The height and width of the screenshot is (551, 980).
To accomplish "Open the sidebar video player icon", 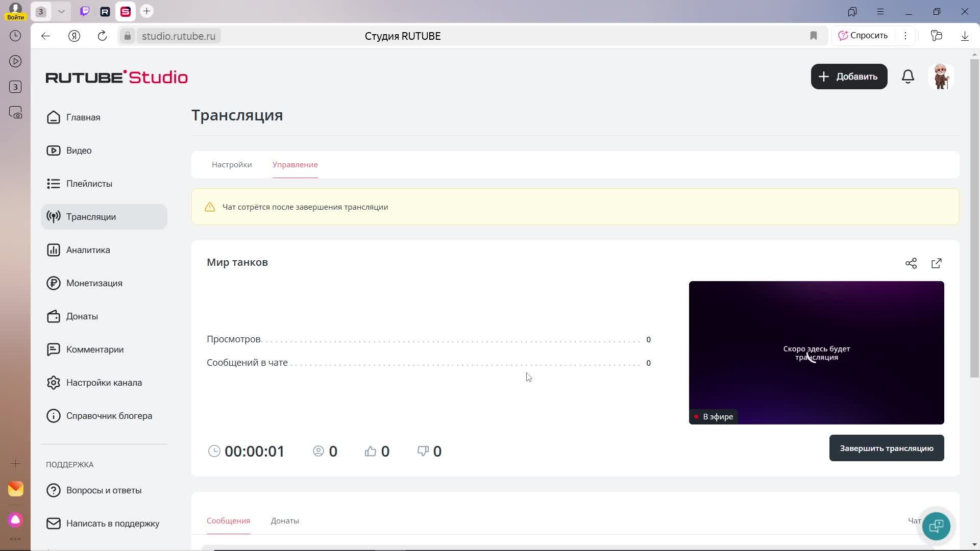I will (15, 61).
